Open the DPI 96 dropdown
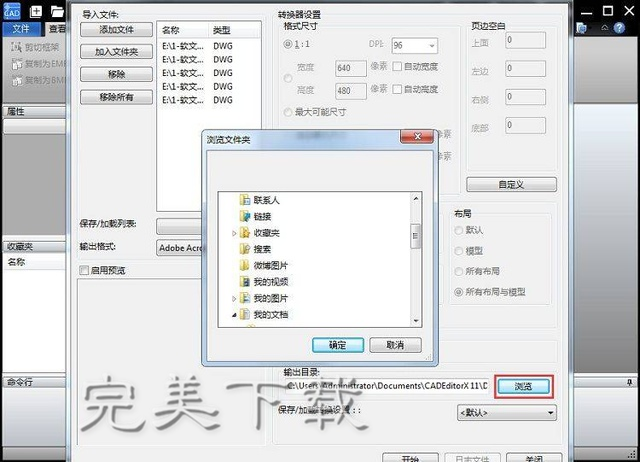The width and height of the screenshot is (640, 462). pos(414,46)
